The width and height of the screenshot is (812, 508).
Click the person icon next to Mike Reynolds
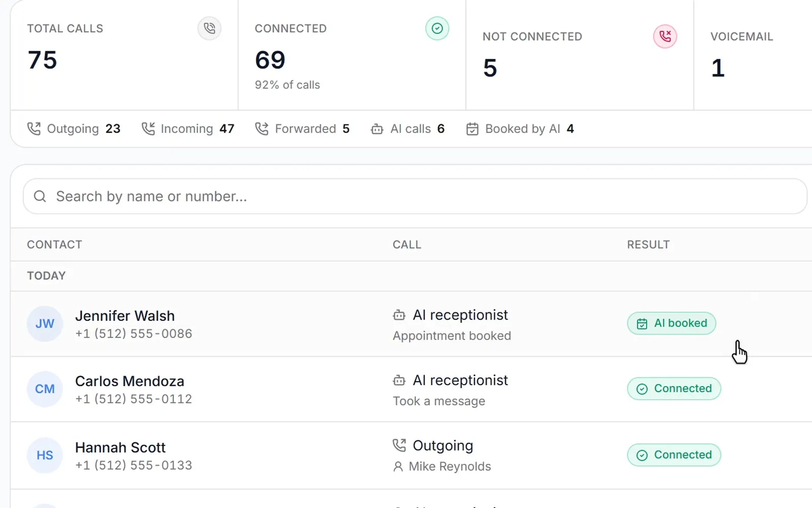coord(398,466)
